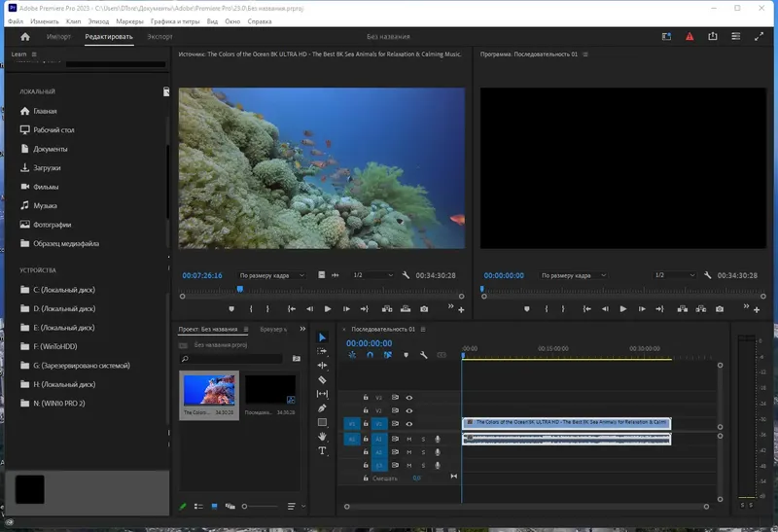This screenshot has height=532, width=778.
Task: Click the ocean clip thumbnail in Project panel
Action: coord(209,390)
